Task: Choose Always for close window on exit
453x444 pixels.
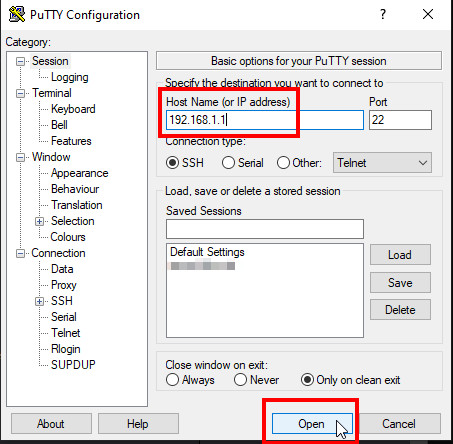Action: click(x=172, y=380)
